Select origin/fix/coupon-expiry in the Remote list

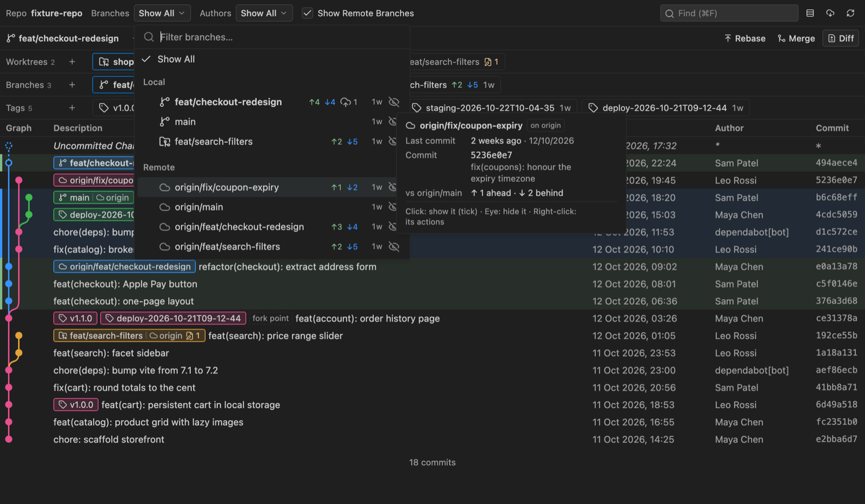coord(267,187)
